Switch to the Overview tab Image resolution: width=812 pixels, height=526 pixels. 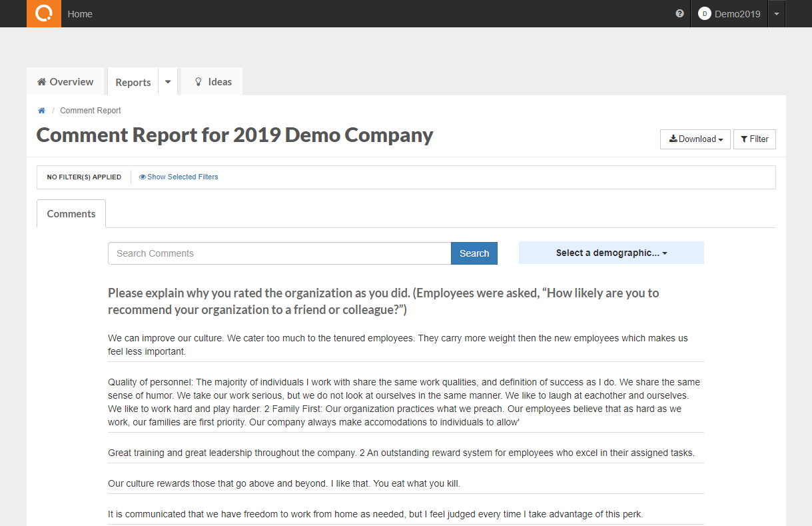(x=65, y=82)
